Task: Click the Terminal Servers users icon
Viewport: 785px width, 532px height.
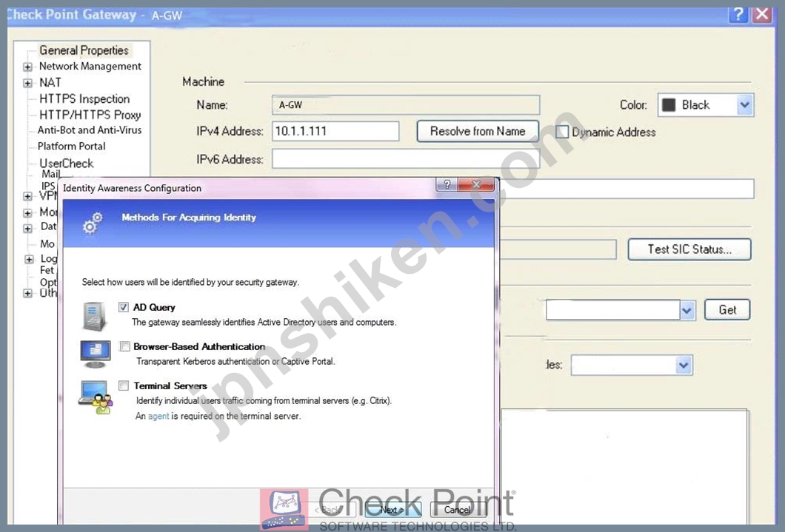Action: click(x=96, y=397)
